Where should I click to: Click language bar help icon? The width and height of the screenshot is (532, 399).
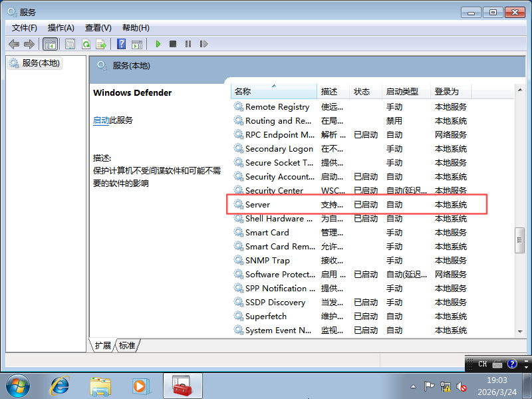click(512, 364)
